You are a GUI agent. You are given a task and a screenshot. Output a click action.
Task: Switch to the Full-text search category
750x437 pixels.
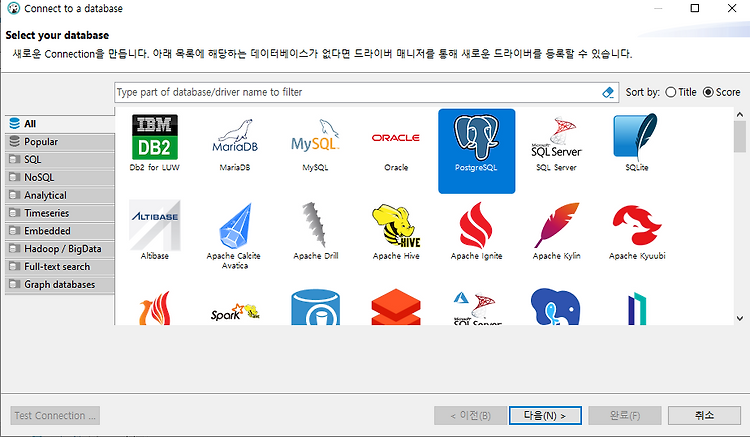point(60,267)
